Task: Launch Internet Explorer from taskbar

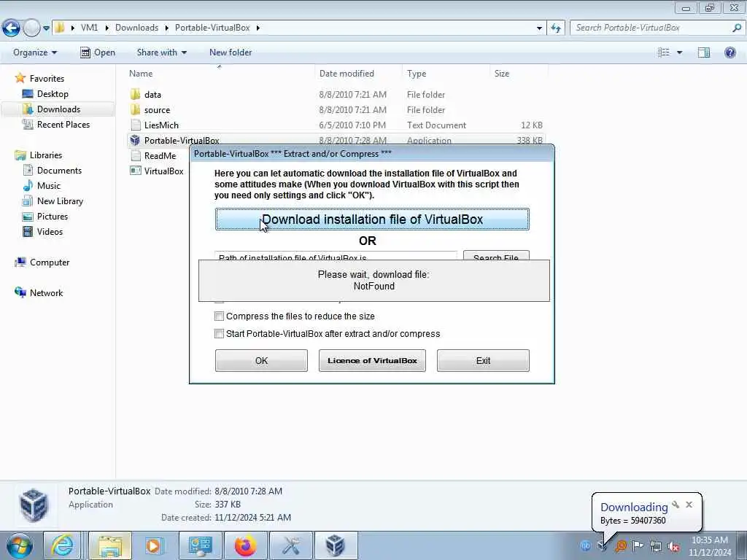Action: (x=63, y=545)
